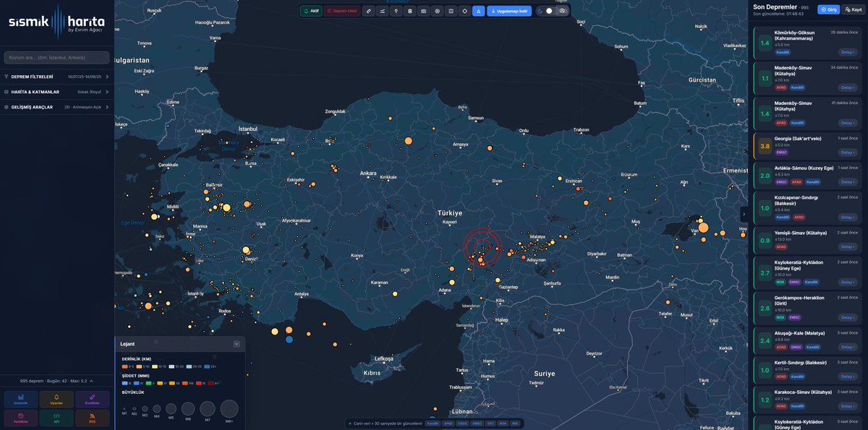
Task: Open the İstatistik panel
Action: [20, 399]
